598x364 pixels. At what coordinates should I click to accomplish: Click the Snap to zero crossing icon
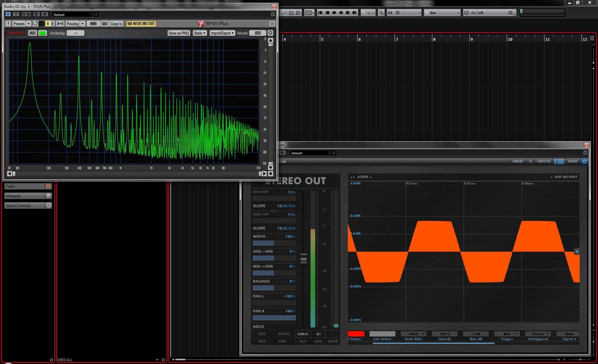click(381, 13)
